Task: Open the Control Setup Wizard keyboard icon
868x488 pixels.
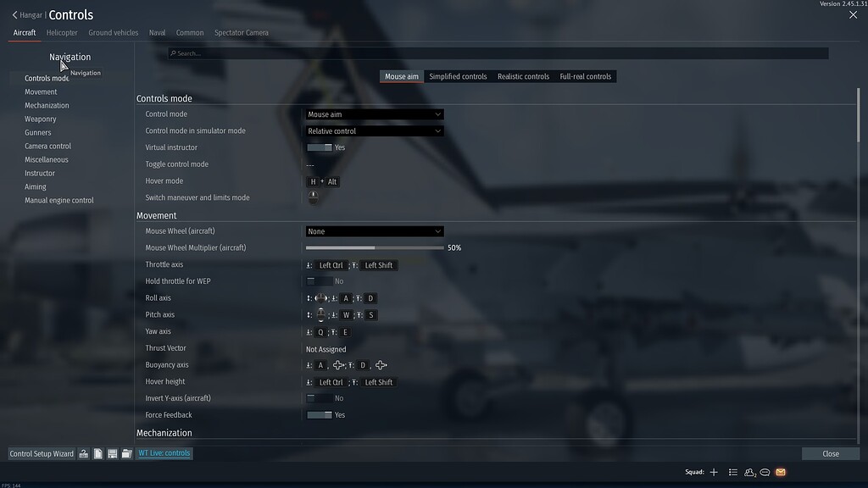Action: click(82, 453)
